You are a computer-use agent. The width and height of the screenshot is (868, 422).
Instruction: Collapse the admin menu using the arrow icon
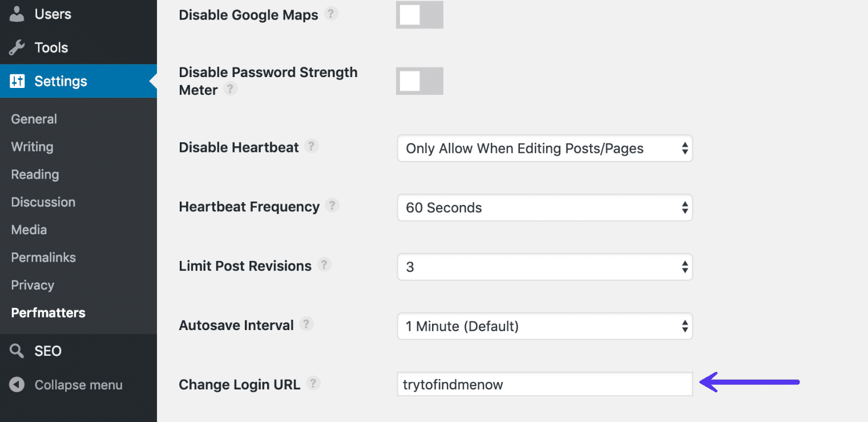tap(16, 385)
